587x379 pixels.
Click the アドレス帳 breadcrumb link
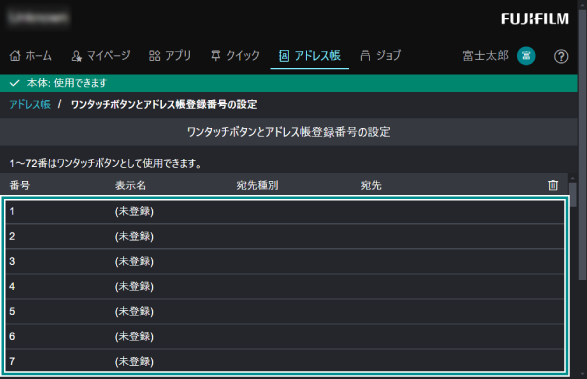(30, 104)
